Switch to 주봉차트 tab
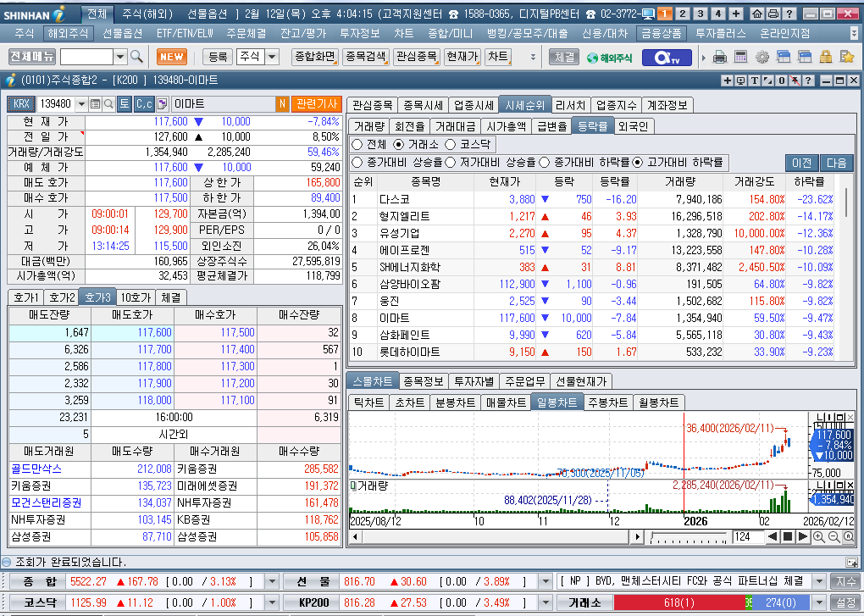 click(608, 402)
